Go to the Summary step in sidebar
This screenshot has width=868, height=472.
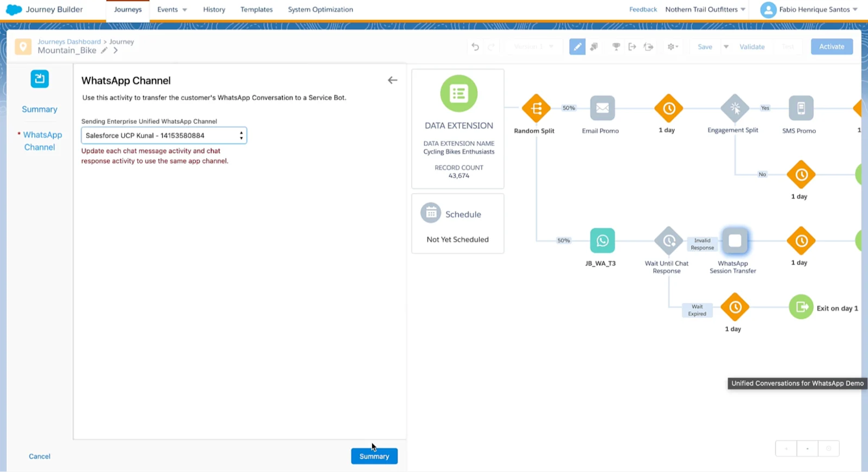coord(40,109)
